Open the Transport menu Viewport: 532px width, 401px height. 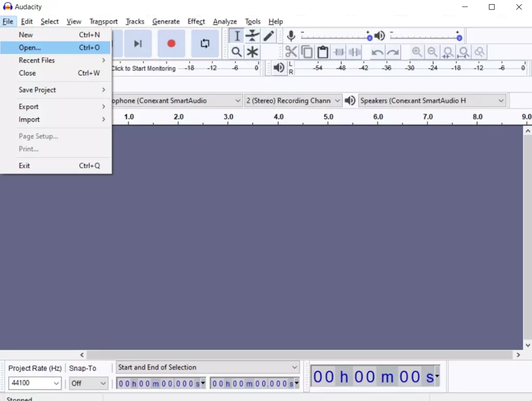tap(103, 21)
